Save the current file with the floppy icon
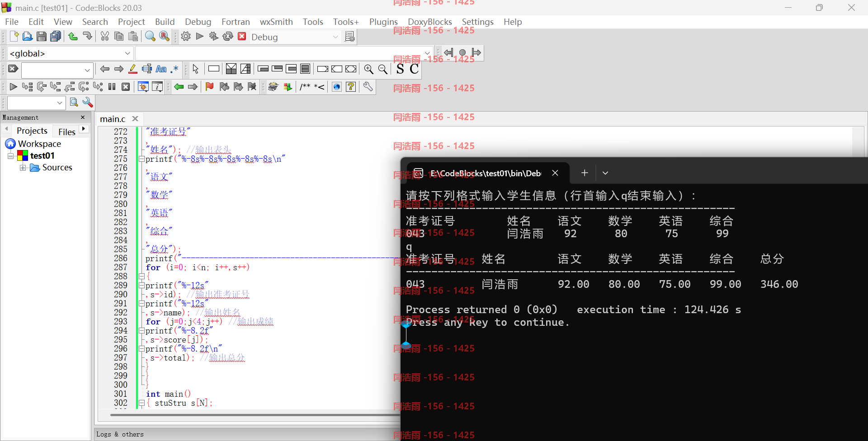868x441 pixels. coord(42,37)
